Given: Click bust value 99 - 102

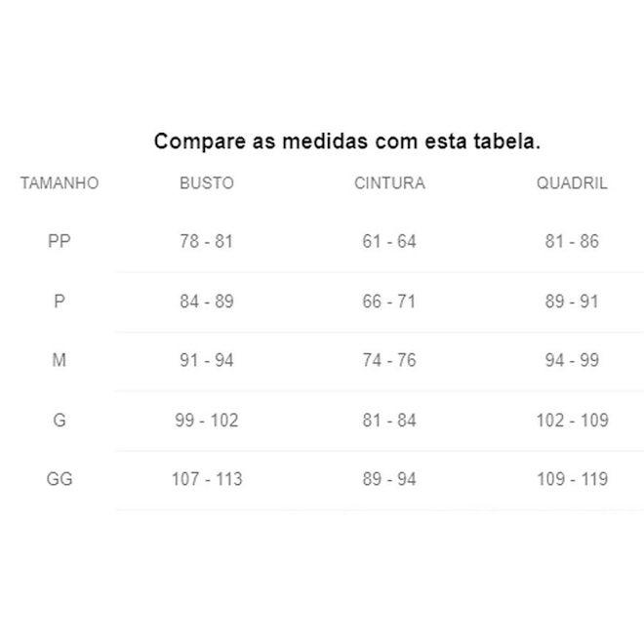Looking at the screenshot, I should (207, 421).
